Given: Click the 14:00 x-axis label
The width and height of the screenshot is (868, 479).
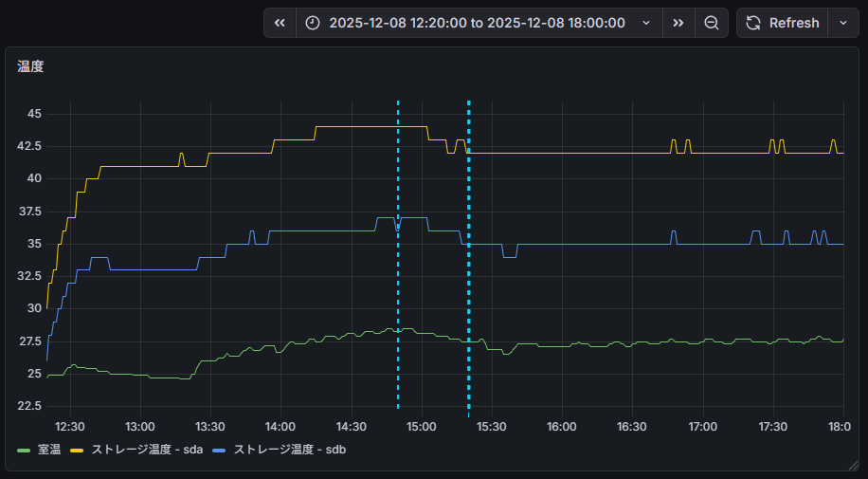Looking at the screenshot, I should click(x=280, y=426).
